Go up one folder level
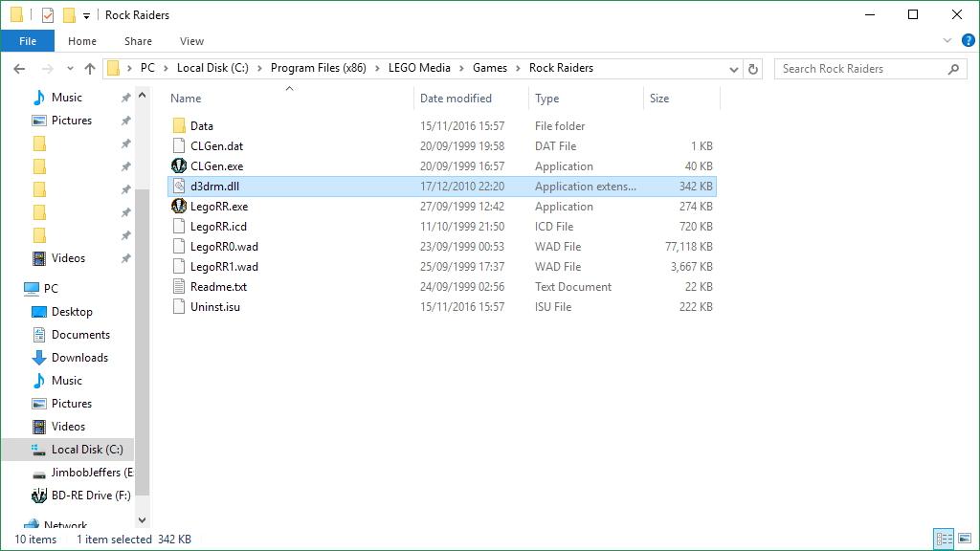This screenshot has width=980, height=551. click(90, 69)
